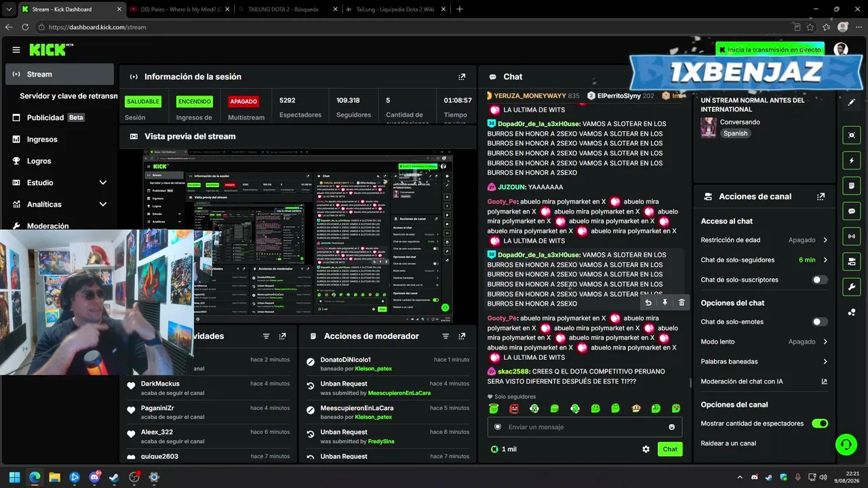Pop out the Acciones de moderador panel
Viewport: 868px width, 488px height.
tap(462, 336)
